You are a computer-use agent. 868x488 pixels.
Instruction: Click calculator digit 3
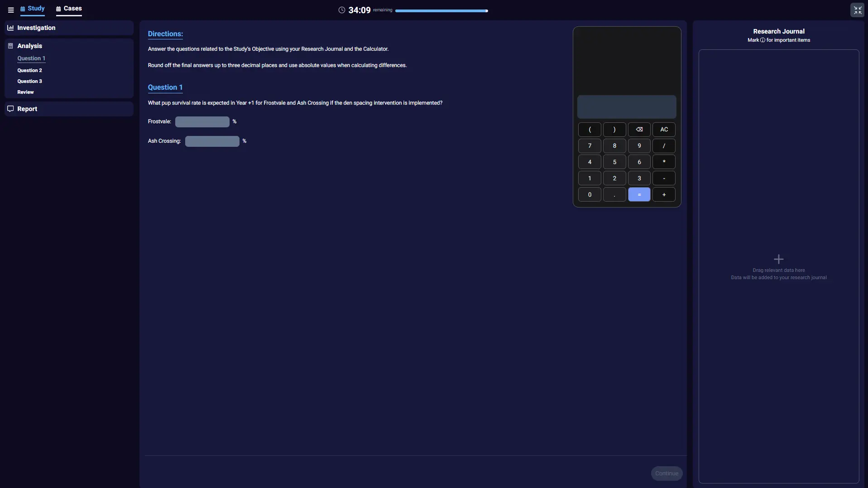click(639, 179)
